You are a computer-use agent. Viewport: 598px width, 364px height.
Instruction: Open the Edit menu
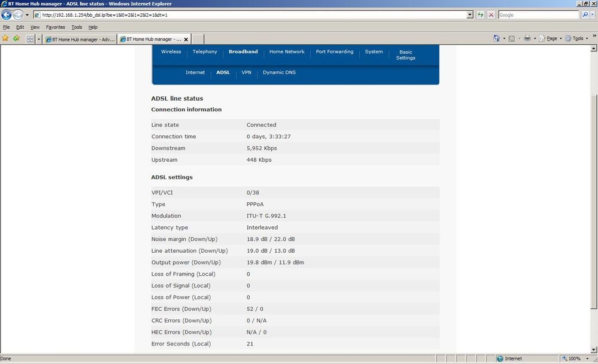pos(20,27)
